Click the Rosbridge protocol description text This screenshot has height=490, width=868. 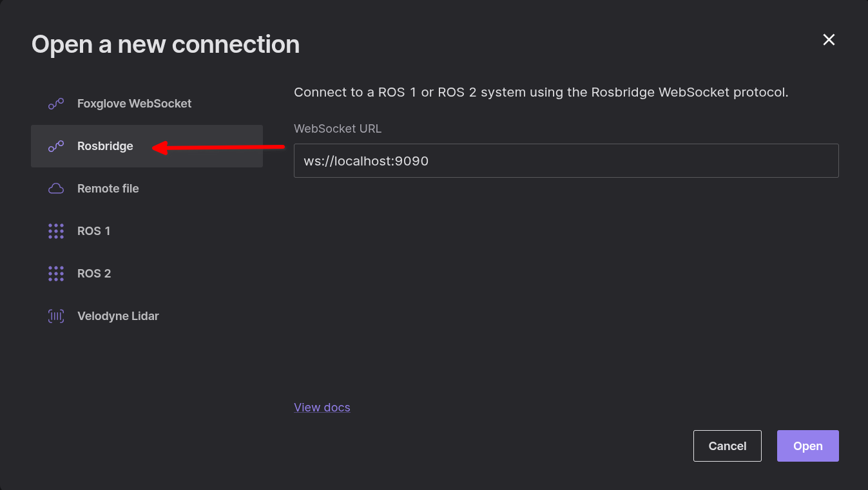pos(541,93)
